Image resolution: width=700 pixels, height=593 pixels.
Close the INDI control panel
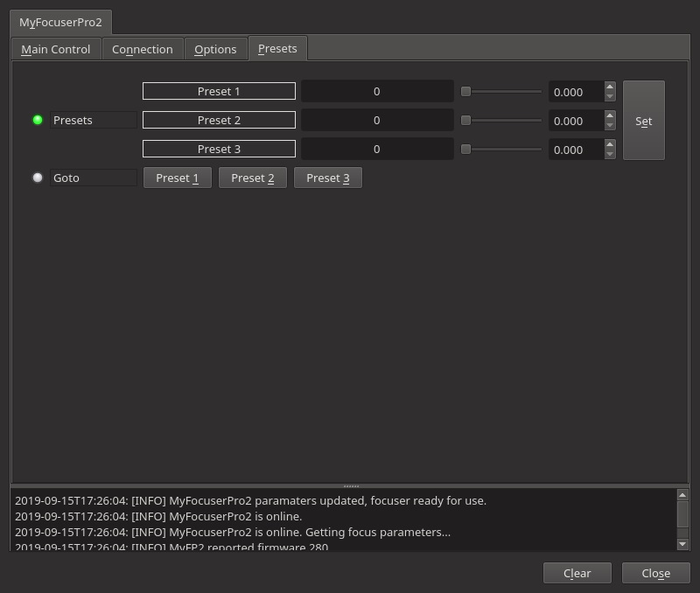[655, 573]
